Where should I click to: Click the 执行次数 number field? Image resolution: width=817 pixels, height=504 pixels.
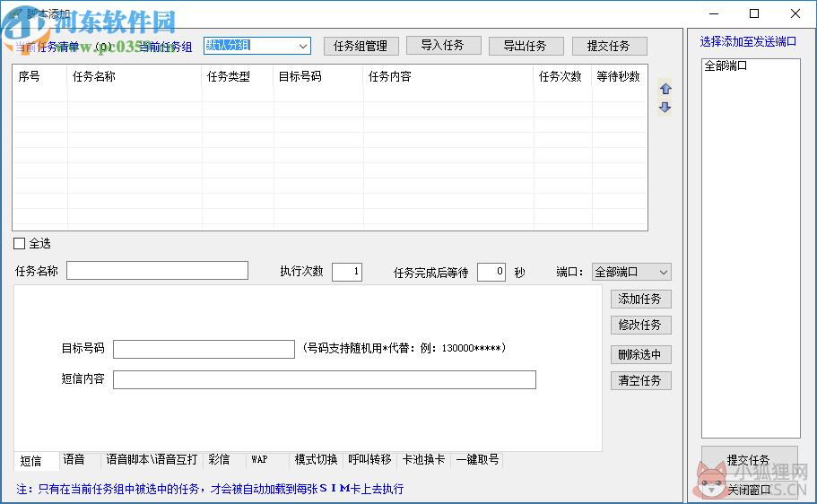347,272
